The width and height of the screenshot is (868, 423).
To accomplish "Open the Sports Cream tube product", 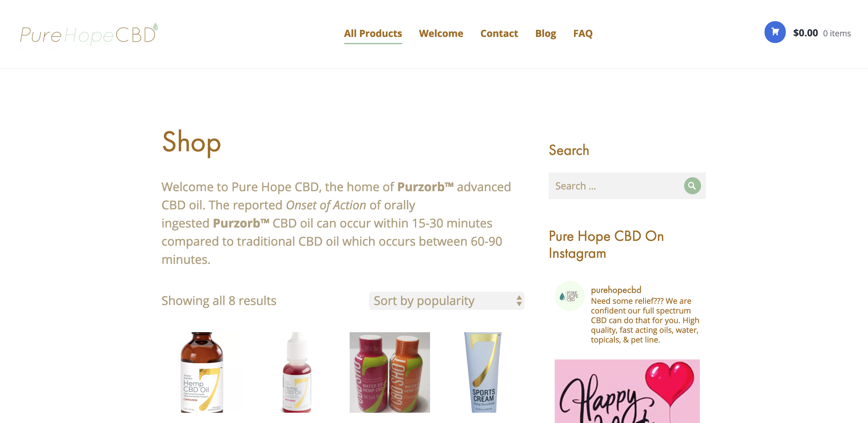I will click(483, 372).
